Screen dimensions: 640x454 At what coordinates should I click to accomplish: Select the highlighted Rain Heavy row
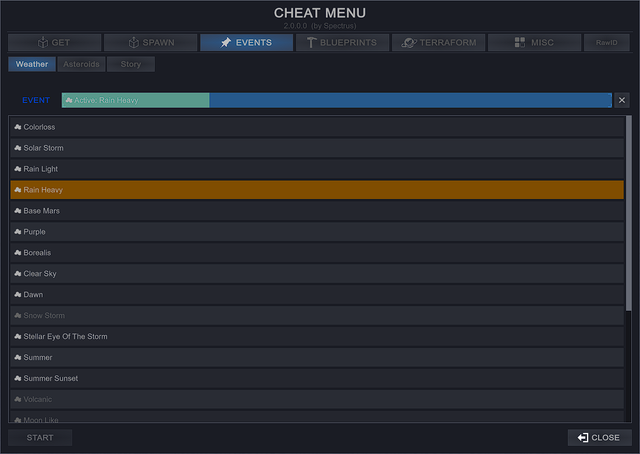[317, 190]
